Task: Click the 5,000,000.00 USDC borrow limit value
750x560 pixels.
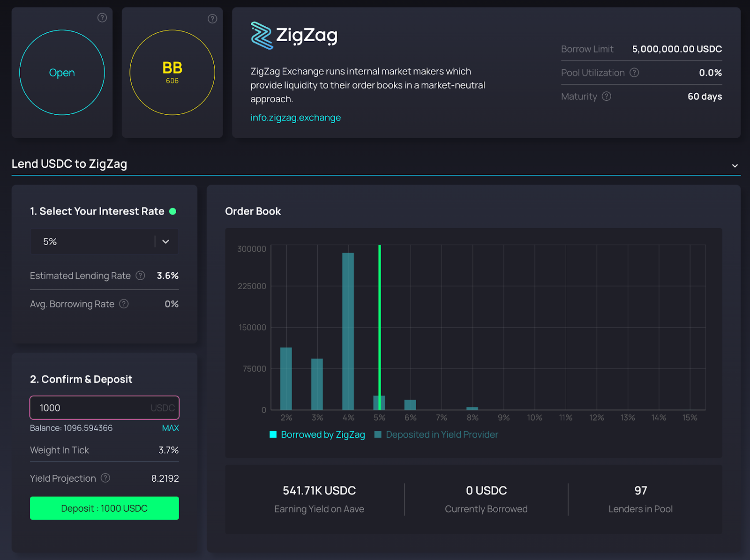Action: pos(677,49)
